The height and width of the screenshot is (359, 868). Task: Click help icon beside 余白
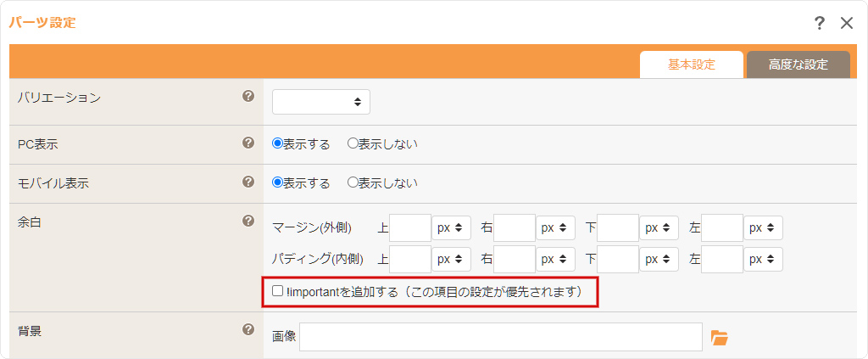[248, 221]
